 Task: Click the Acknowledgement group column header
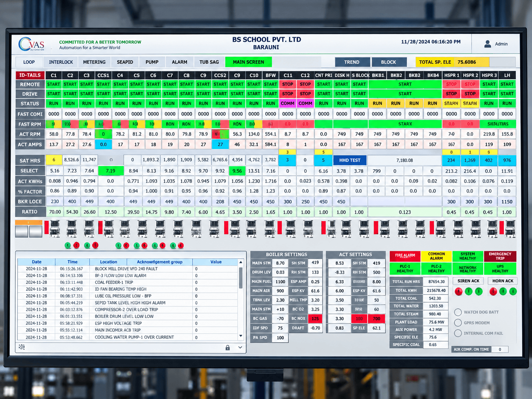coord(159,262)
